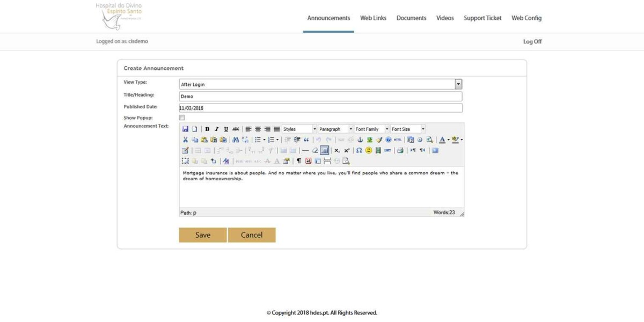
Task: Click the Undo icon in the editor
Action: point(318,140)
